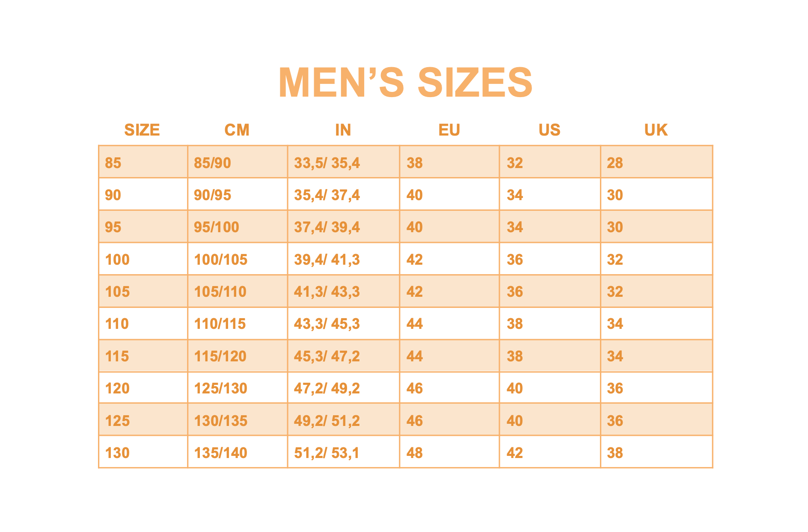
Task: Click the UK column header
Action: (656, 130)
